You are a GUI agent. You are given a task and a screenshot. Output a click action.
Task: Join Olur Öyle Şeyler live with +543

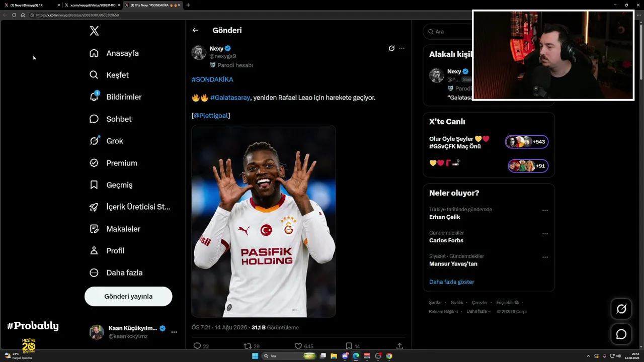(x=527, y=142)
